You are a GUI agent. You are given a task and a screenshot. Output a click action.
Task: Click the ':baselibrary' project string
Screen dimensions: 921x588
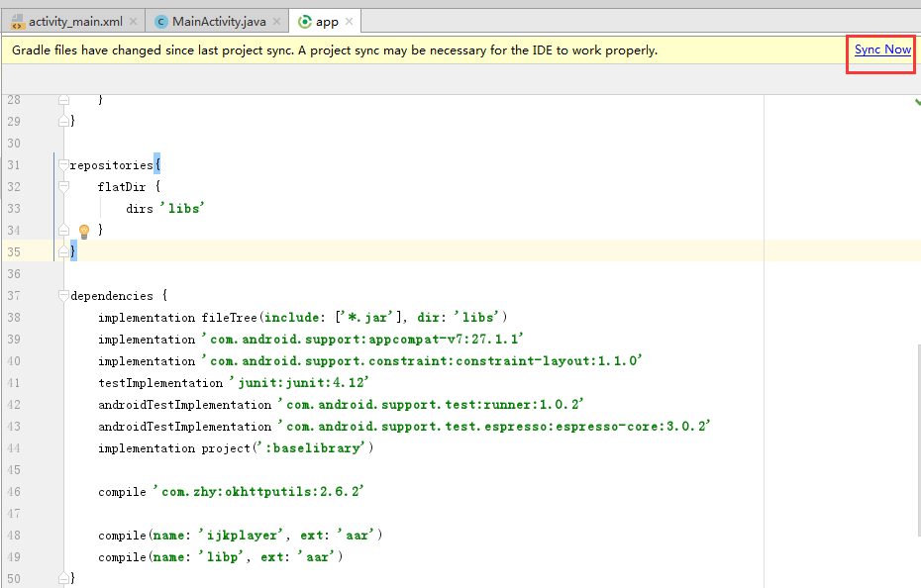[x=313, y=447]
